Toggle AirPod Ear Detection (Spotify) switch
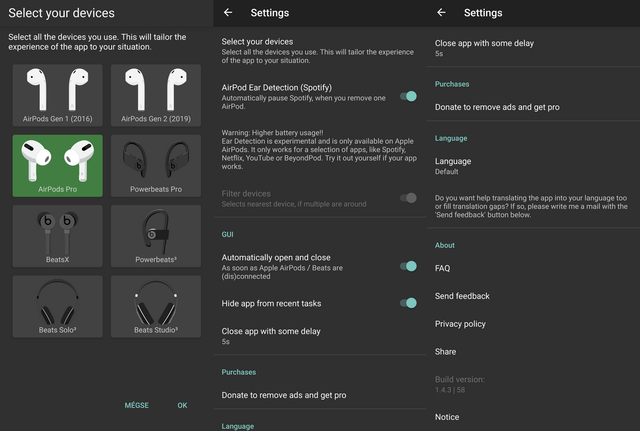The width and height of the screenshot is (640, 431). (408, 96)
